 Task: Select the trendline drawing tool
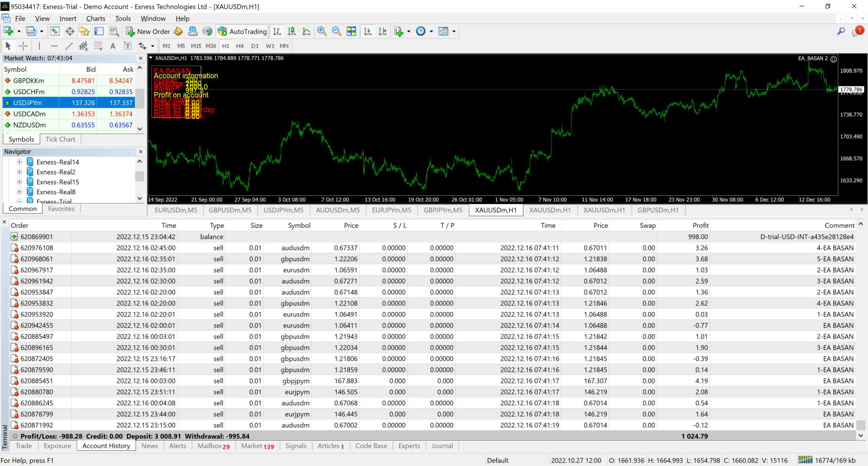pos(69,46)
